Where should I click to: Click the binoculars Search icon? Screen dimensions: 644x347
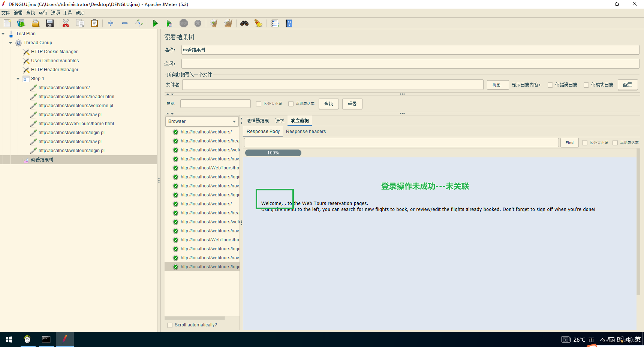[x=244, y=23]
